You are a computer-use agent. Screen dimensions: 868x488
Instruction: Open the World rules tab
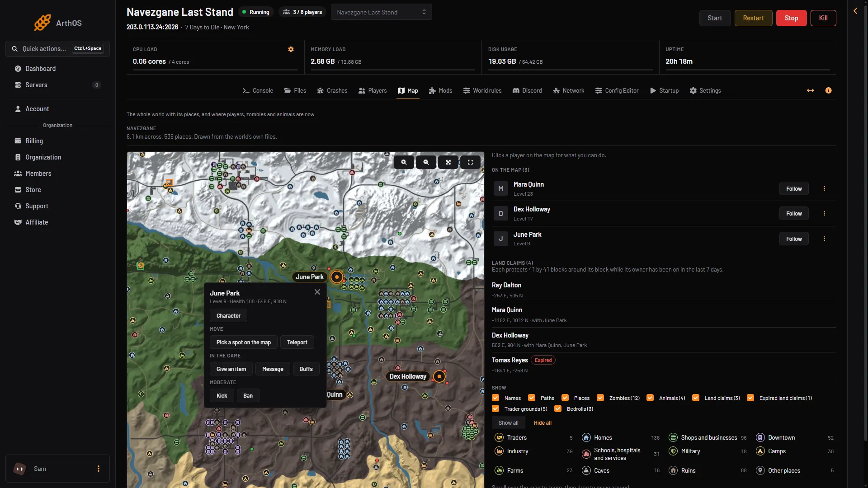[x=482, y=90]
